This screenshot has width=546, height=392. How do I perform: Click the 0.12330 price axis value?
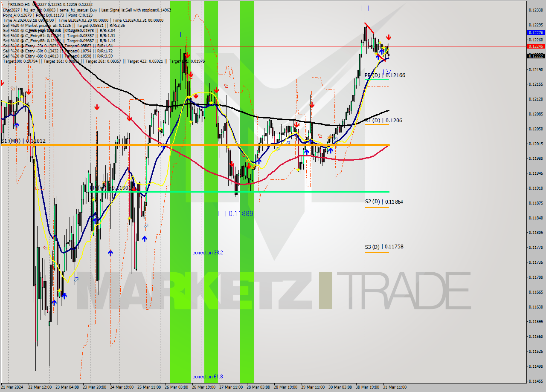(535, 10)
